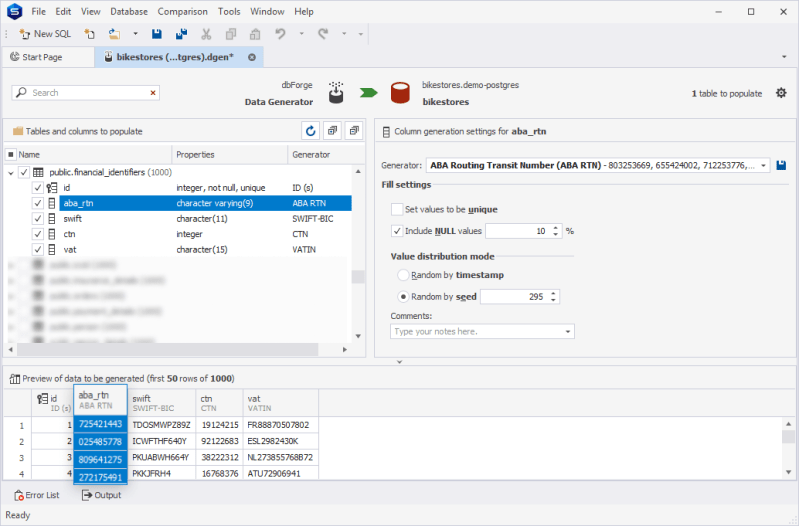The width and height of the screenshot is (799, 526).
Task: Click the first of two stacked-windows icons after Refresh
Action: pyautogui.click(x=332, y=131)
